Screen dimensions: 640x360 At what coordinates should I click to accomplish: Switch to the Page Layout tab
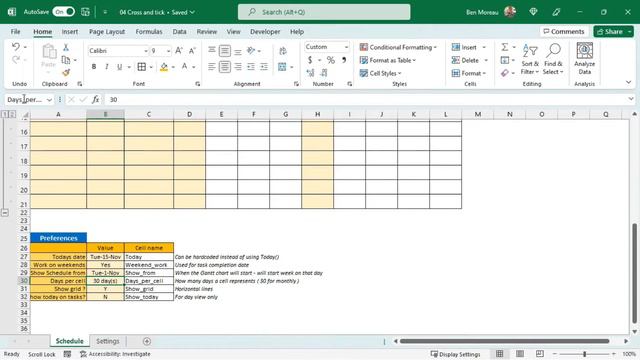click(107, 31)
